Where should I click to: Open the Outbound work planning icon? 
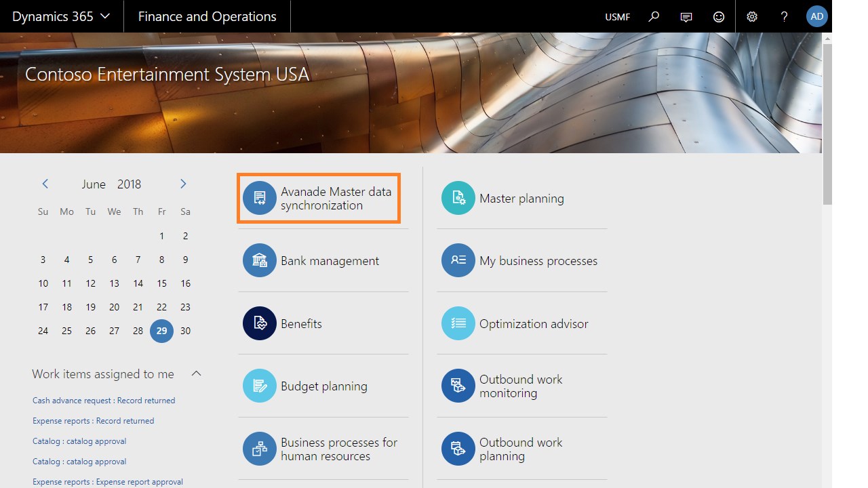(458, 449)
